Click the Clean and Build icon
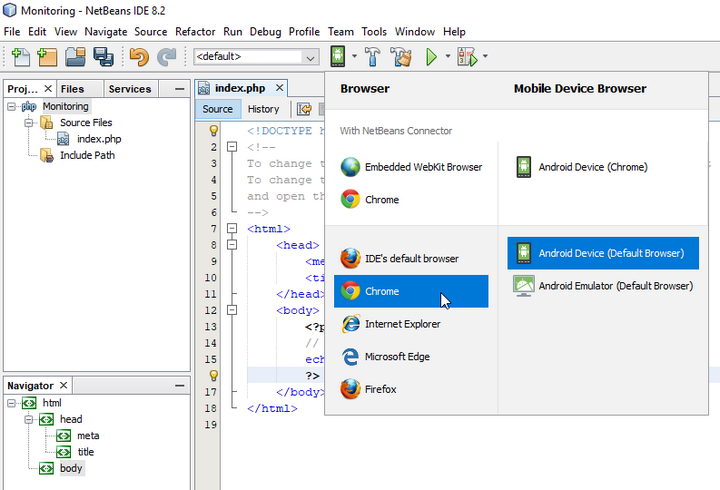The width and height of the screenshot is (720, 490). pyautogui.click(x=401, y=57)
